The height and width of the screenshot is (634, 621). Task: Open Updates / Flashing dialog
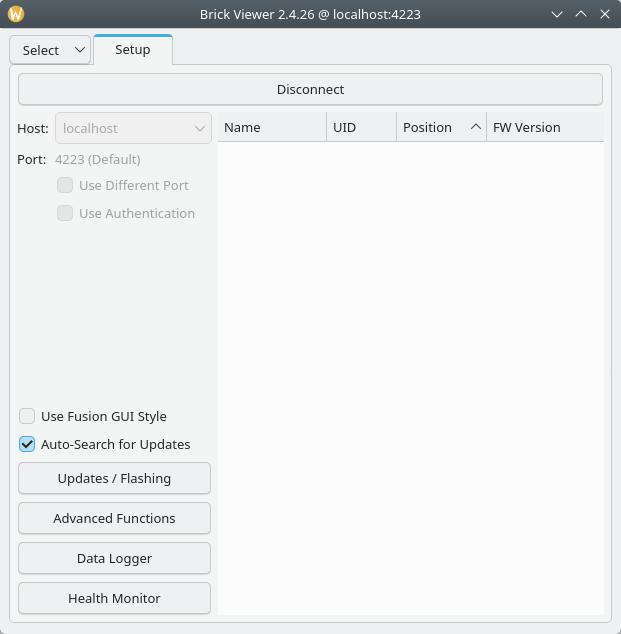114,478
